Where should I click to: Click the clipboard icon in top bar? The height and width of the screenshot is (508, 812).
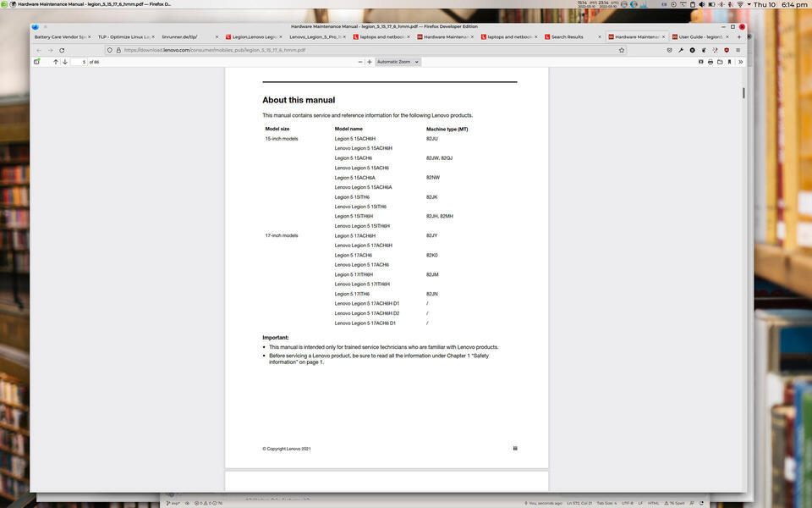point(693,4)
